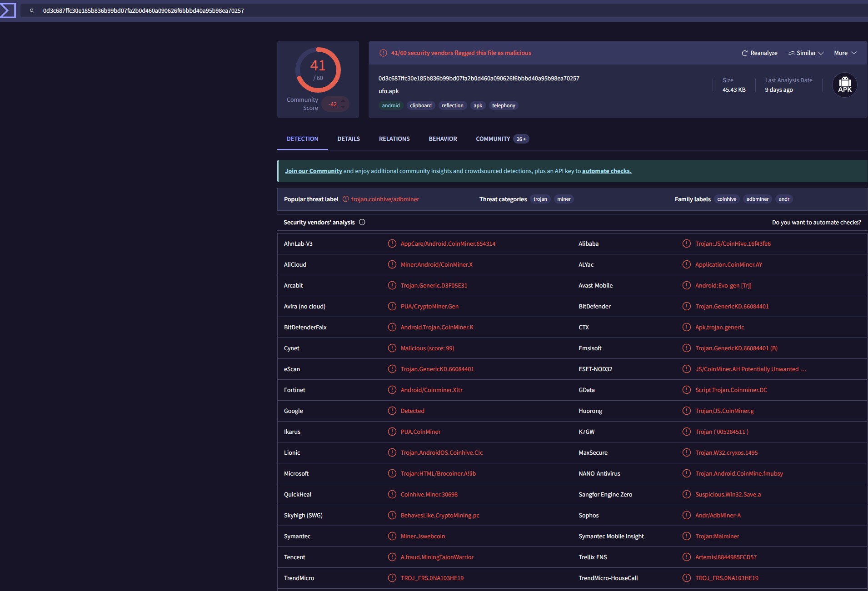Select the adbminer family label
This screenshot has width=868, height=591.
pyautogui.click(x=758, y=199)
